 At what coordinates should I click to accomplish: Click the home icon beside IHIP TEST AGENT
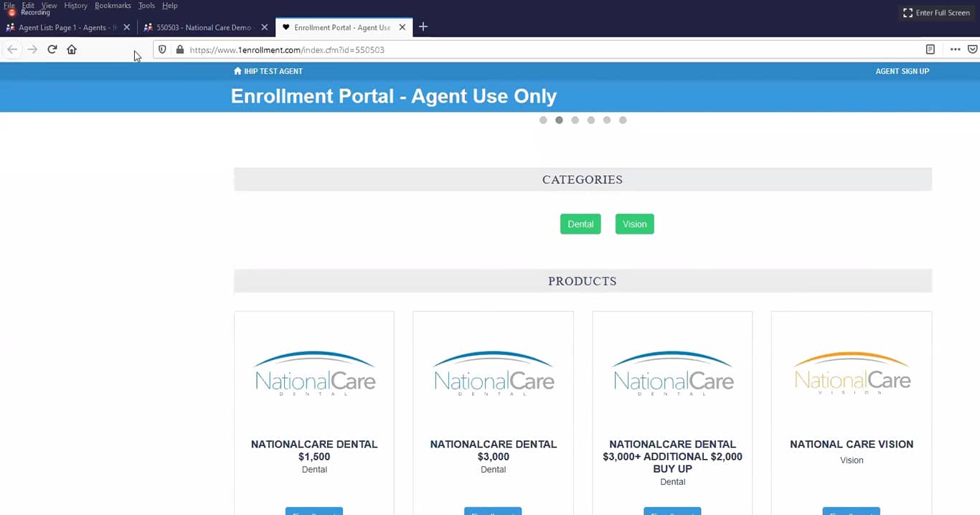pyautogui.click(x=237, y=71)
